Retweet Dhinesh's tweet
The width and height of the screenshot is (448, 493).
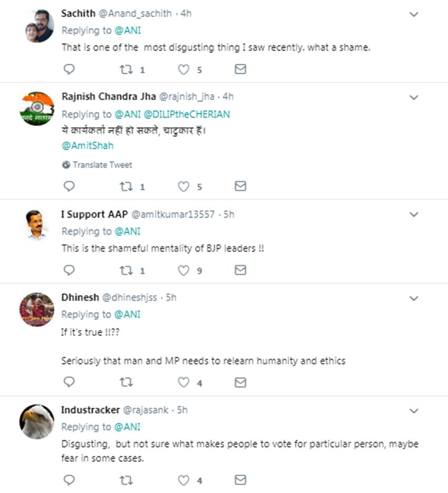point(126,382)
